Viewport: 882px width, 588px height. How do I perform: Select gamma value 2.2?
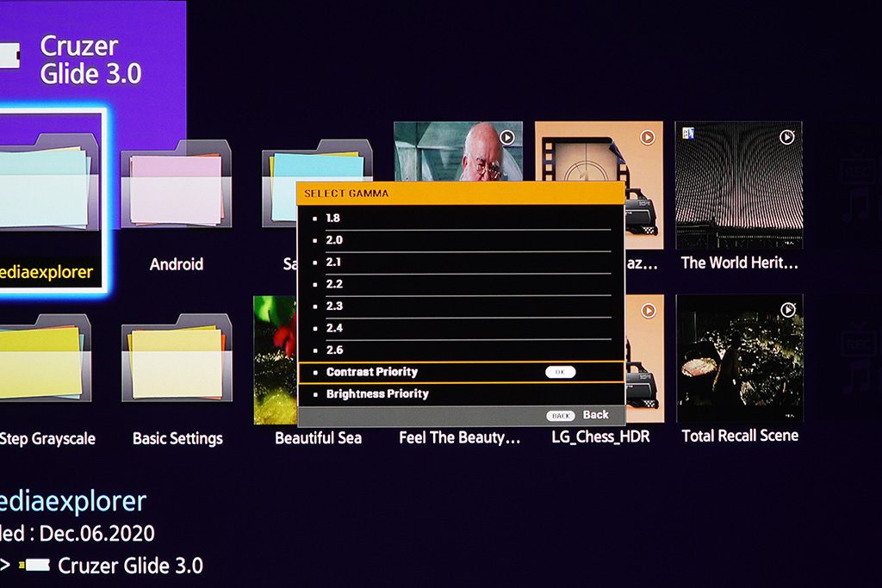(461, 284)
